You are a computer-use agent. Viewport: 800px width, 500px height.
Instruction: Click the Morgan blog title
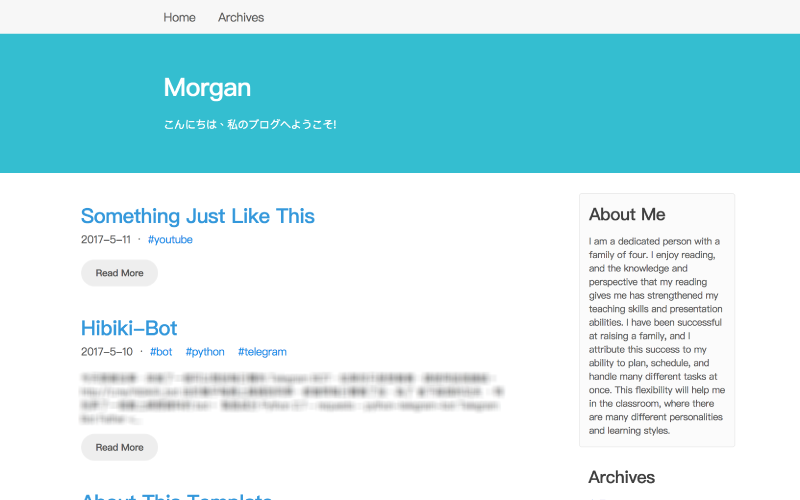207,87
